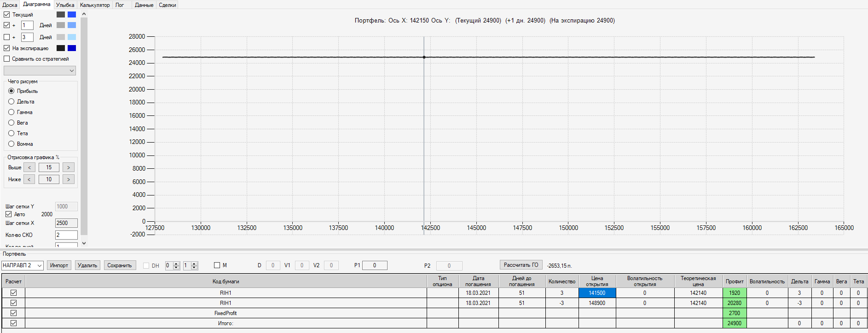Go to the Сделки tab
Image resolution: width=868 pixels, height=333 pixels.
pyautogui.click(x=168, y=5)
